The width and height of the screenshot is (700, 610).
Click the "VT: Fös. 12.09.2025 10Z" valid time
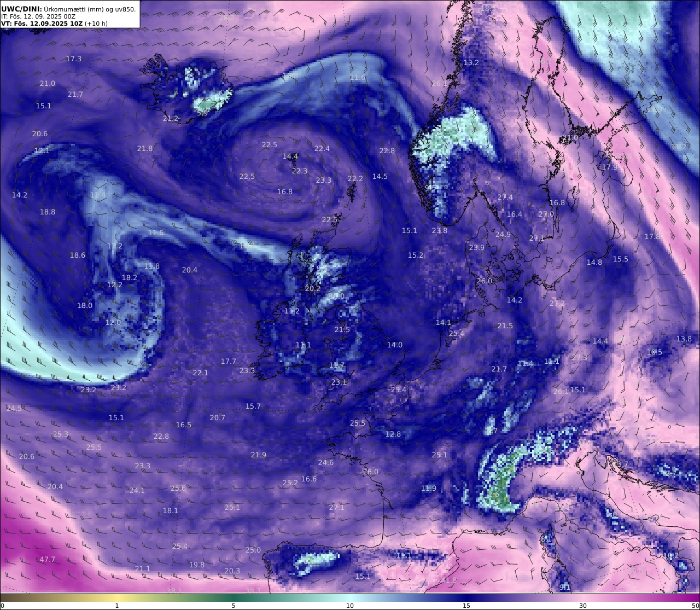(42, 24)
